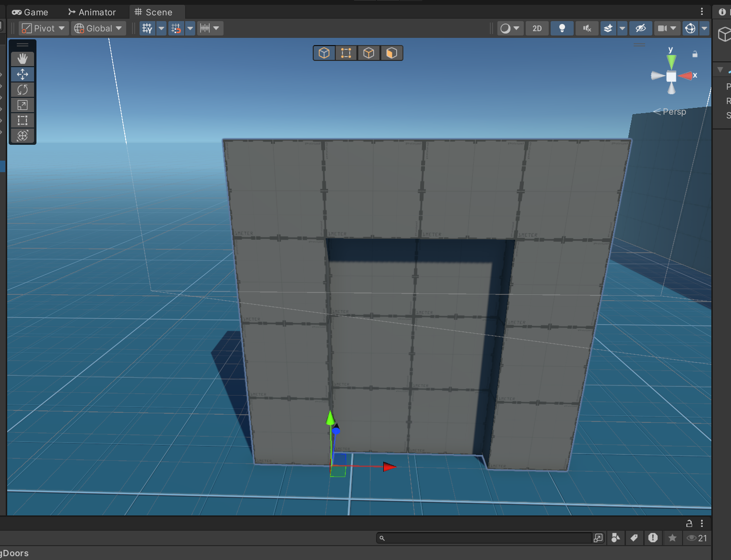This screenshot has height=560, width=731.
Task: Focus the Project search field
Action: pyautogui.click(x=484, y=538)
